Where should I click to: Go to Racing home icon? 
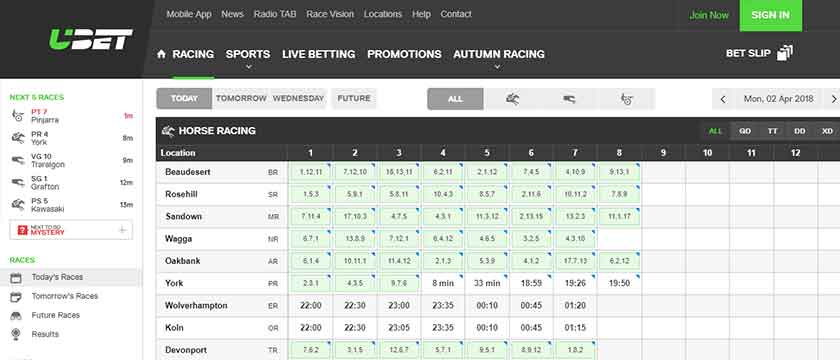pyautogui.click(x=161, y=54)
